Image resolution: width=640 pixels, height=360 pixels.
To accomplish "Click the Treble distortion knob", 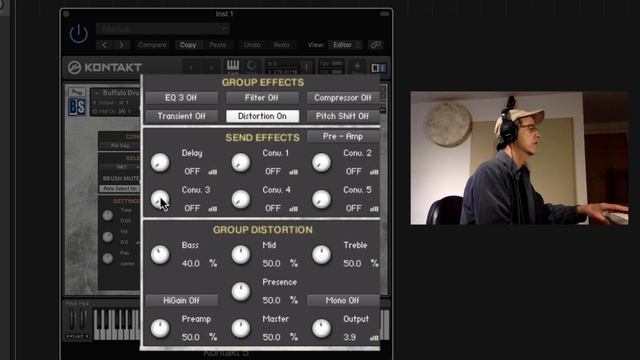I will pyautogui.click(x=322, y=255).
